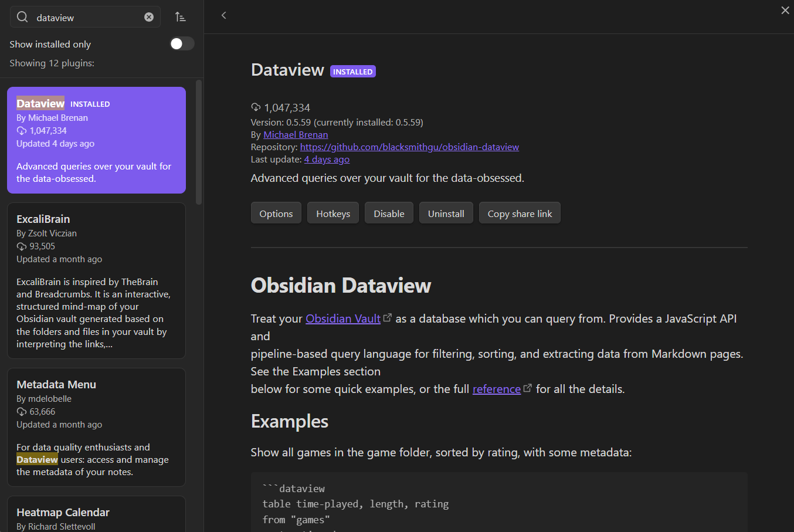Click the back arrow above the plugin details
Viewport: 794px width, 532px height.
pyautogui.click(x=223, y=15)
